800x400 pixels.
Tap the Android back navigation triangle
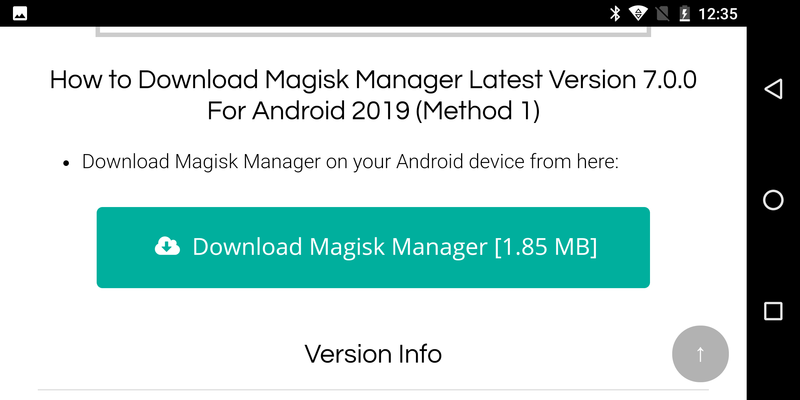click(x=773, y=89)
